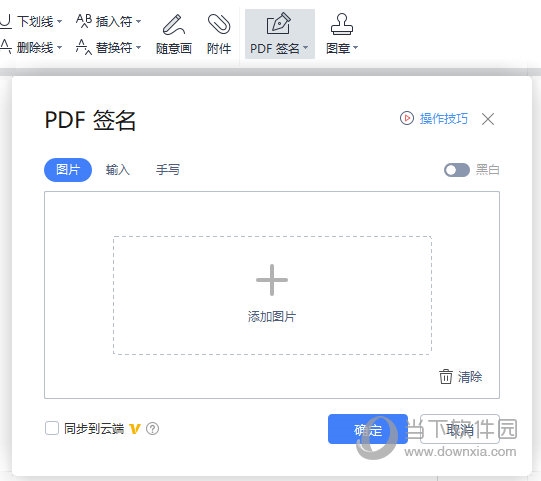Click the 图章 stamp icon
This screenshot has width=541, height=481.
click(342, 24)
